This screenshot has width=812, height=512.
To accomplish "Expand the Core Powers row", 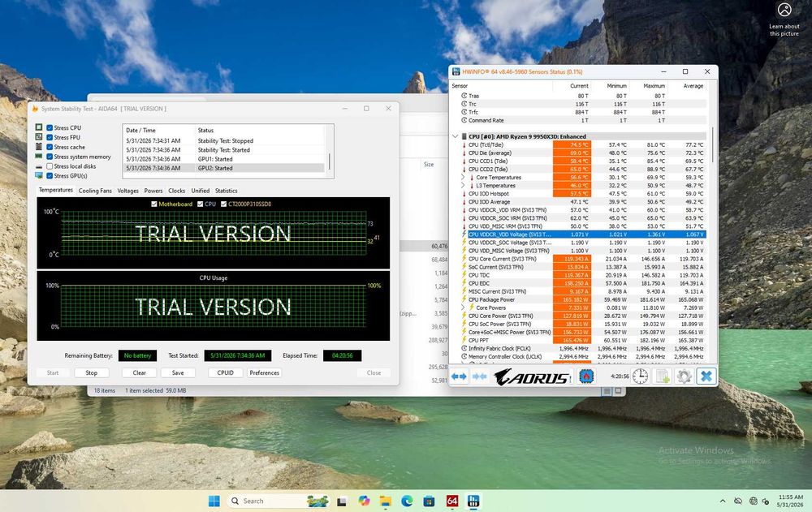I will tap(463, 308).
